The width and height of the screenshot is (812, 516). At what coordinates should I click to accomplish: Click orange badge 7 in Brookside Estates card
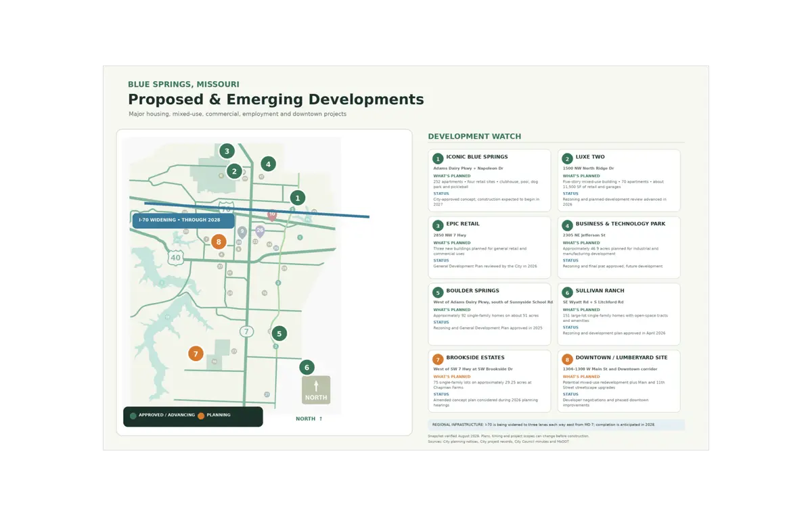click(x=438, y=360)
